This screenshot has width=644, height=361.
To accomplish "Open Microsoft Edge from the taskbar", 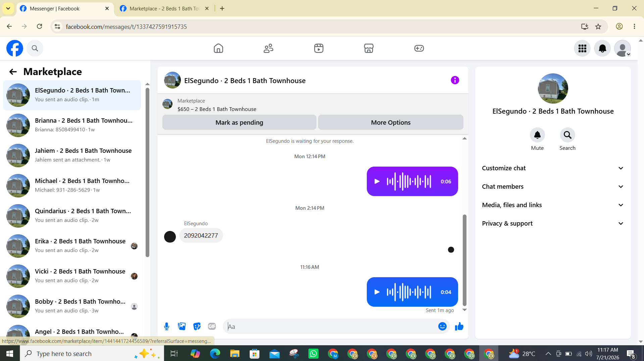I will click(x=215, y=354).
